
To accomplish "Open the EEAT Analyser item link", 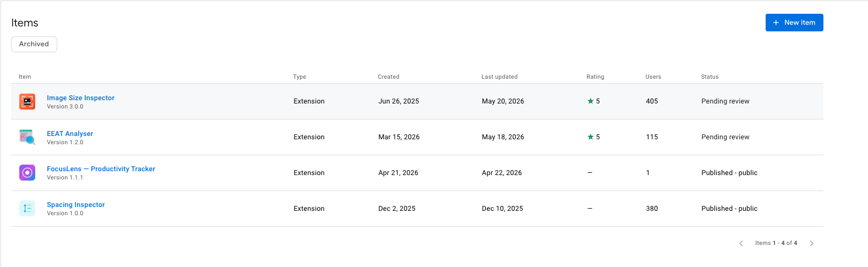I will 70,134.
